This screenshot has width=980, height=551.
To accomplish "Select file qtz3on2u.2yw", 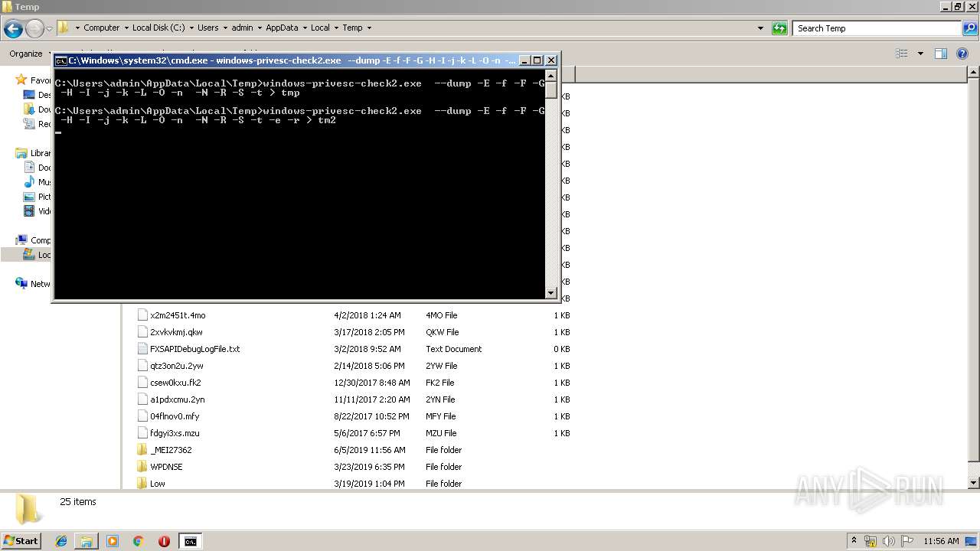I will (177, 366).
